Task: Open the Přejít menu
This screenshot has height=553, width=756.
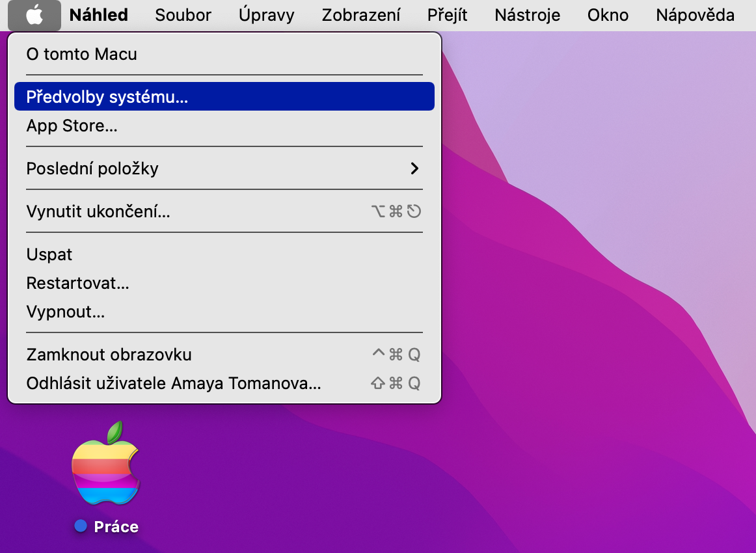Action: pyautogui.click(x=448, y=16)
